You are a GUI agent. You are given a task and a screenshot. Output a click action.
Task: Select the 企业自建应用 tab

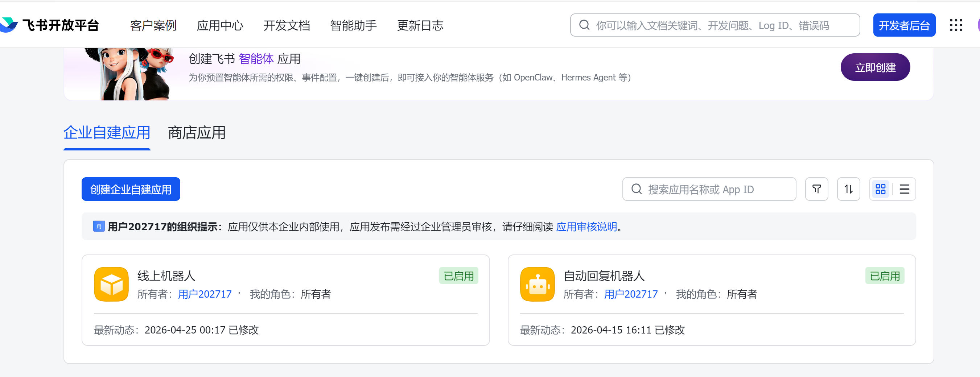click(107, 133)
